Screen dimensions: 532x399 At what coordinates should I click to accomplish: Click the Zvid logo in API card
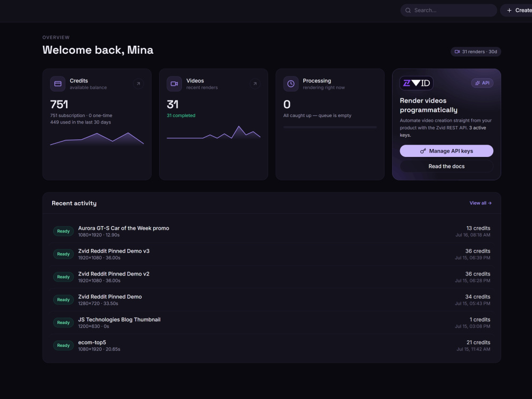417,83
